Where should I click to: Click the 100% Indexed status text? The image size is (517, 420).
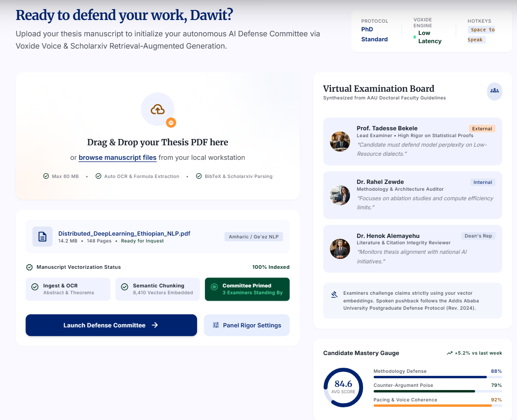coord(271,267)
